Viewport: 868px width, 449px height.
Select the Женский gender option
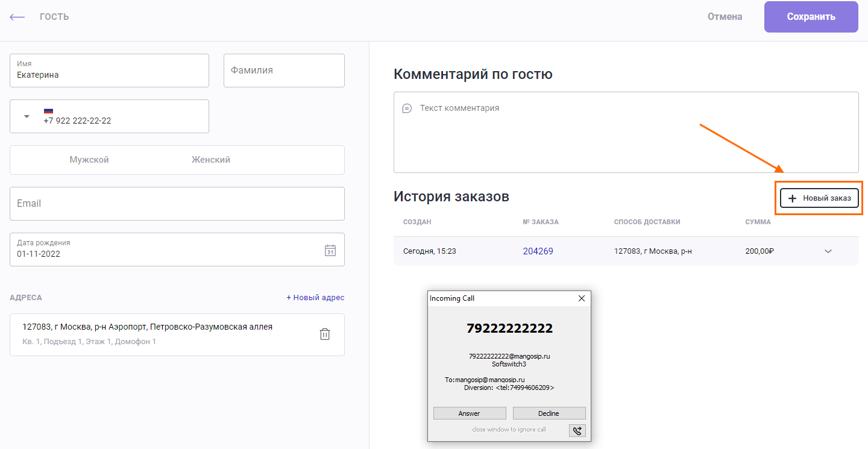(x=211, y=160)
